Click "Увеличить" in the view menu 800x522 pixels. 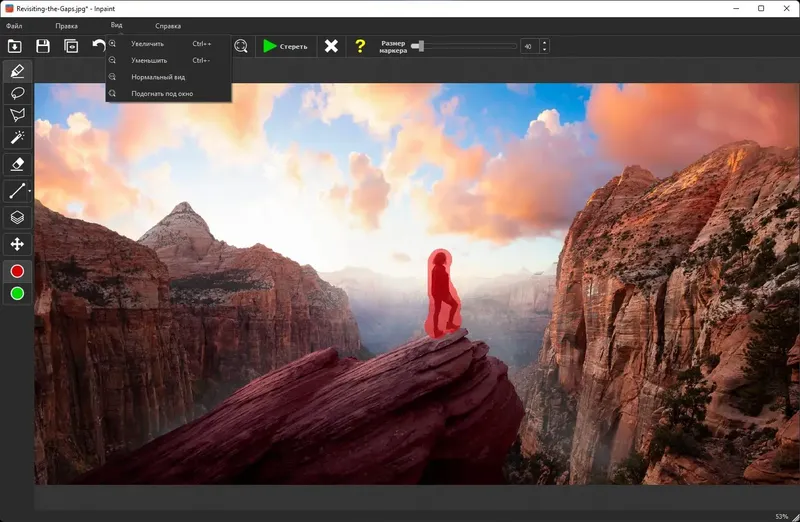coord(147,44)
